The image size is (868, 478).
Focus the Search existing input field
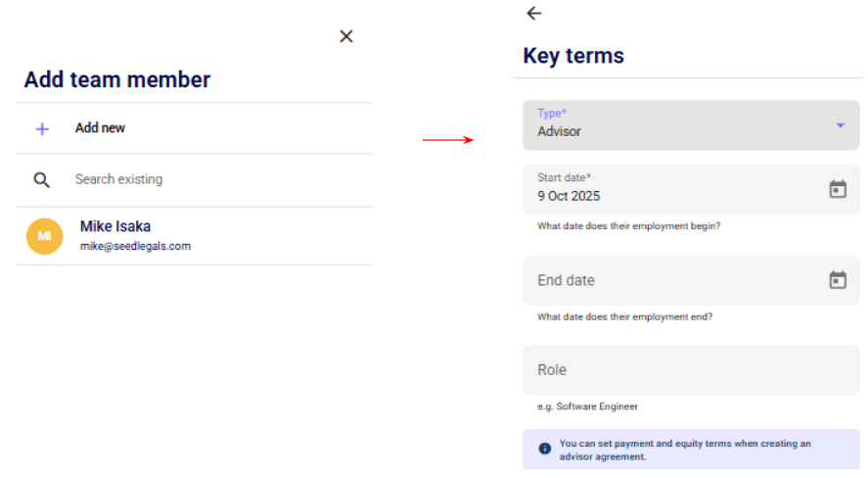[196, 180]
